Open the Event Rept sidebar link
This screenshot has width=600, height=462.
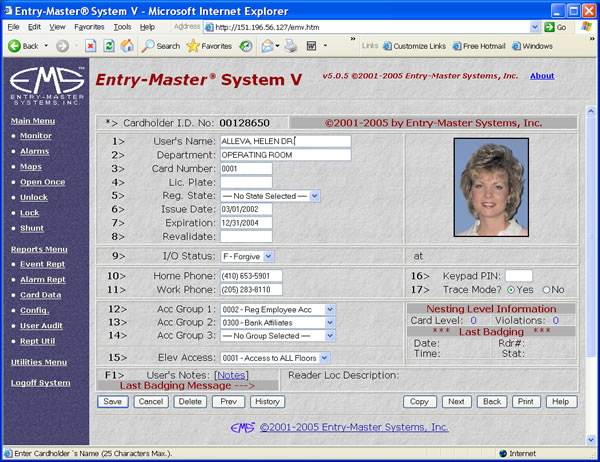(x=42, y=264)
